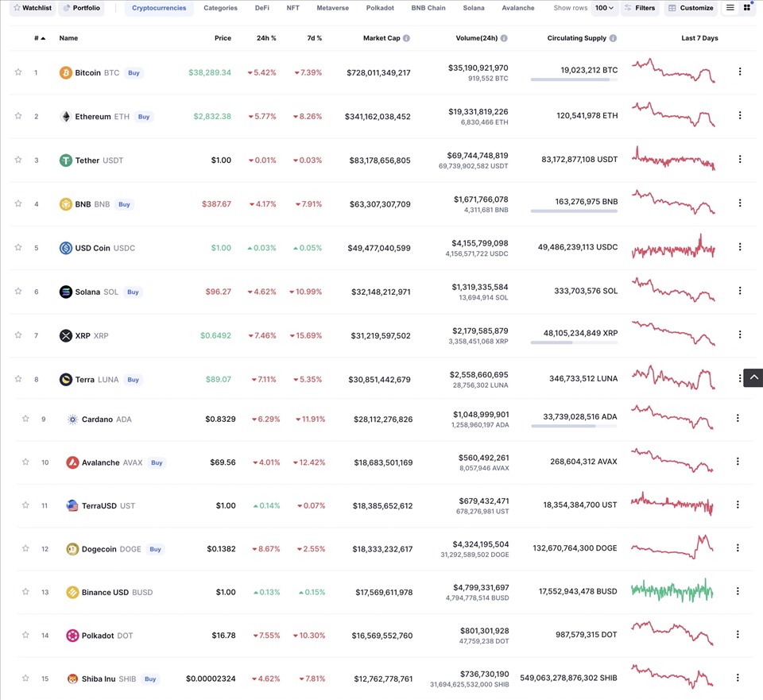Select the Metaverse tab
This screenshot has height=700, width=763.
click(x=332, y=8)
